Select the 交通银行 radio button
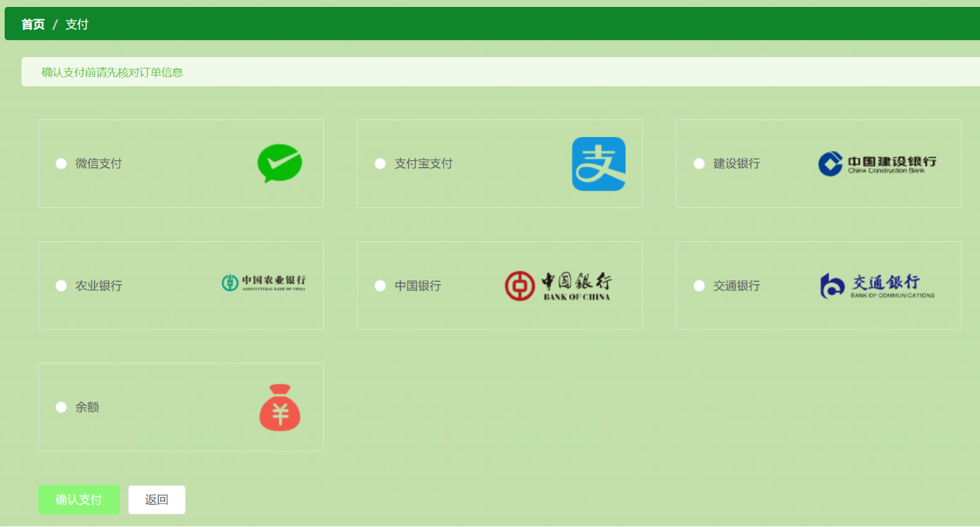The image size is (980, 527). coord(699,285)
